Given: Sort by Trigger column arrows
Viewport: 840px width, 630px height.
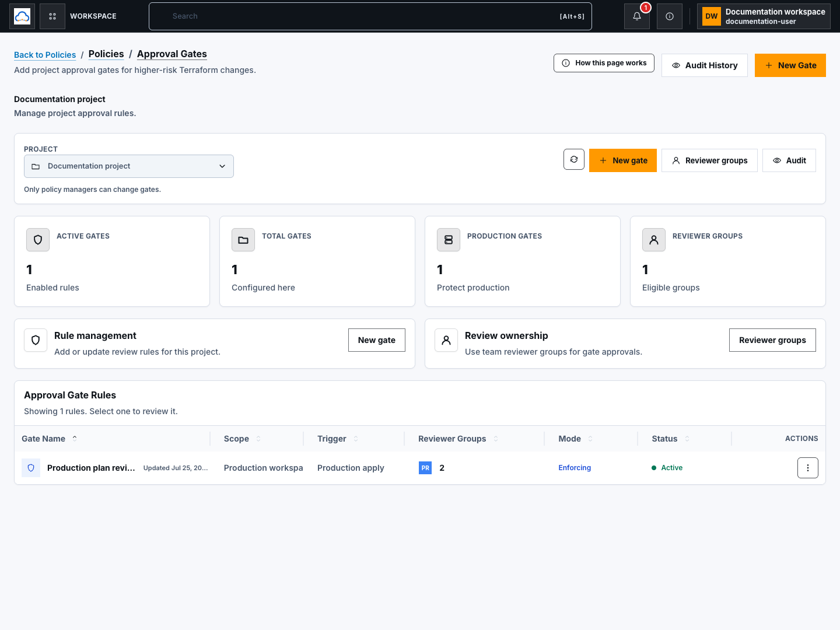Looking at the screenshot, I should click(356, 439).
